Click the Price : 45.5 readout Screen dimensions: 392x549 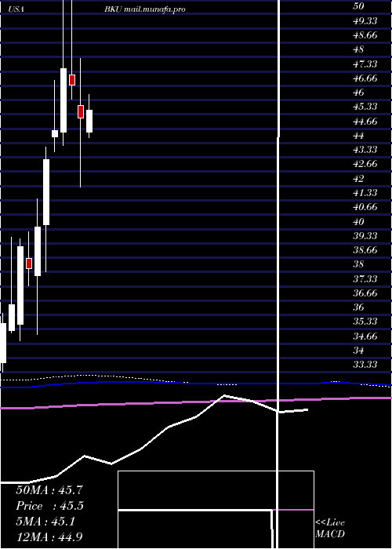click(49, 506)
